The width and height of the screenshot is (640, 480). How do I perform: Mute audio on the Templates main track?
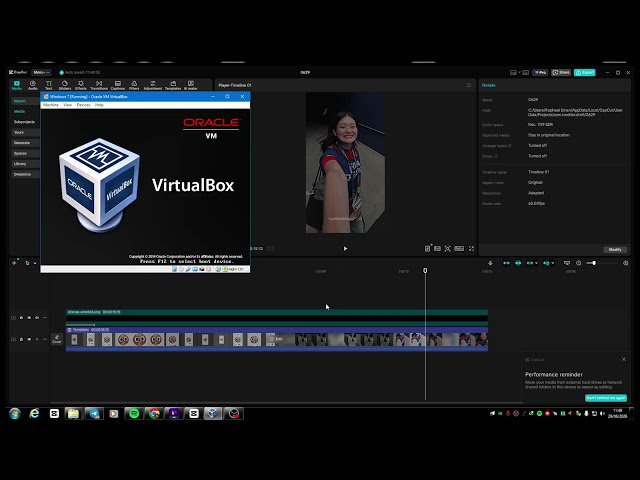coord(37,339)
